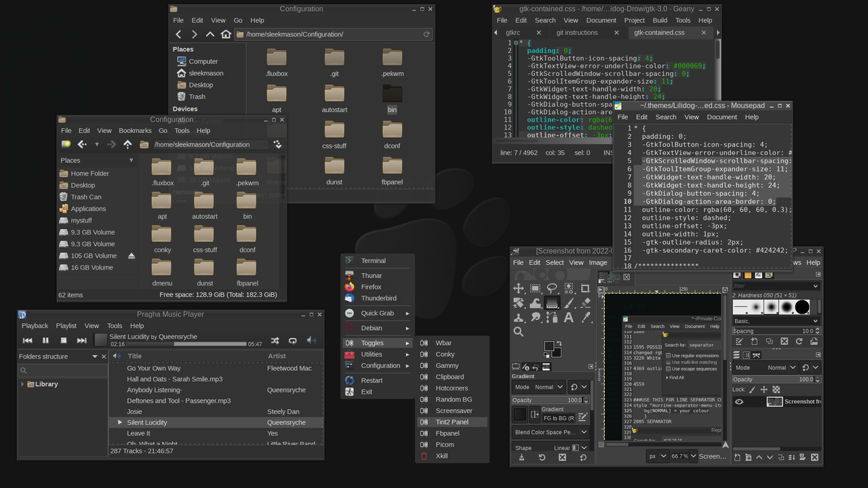The image size is (868, 488).
Task: Click the Pragha library search field
Action: 62,371
